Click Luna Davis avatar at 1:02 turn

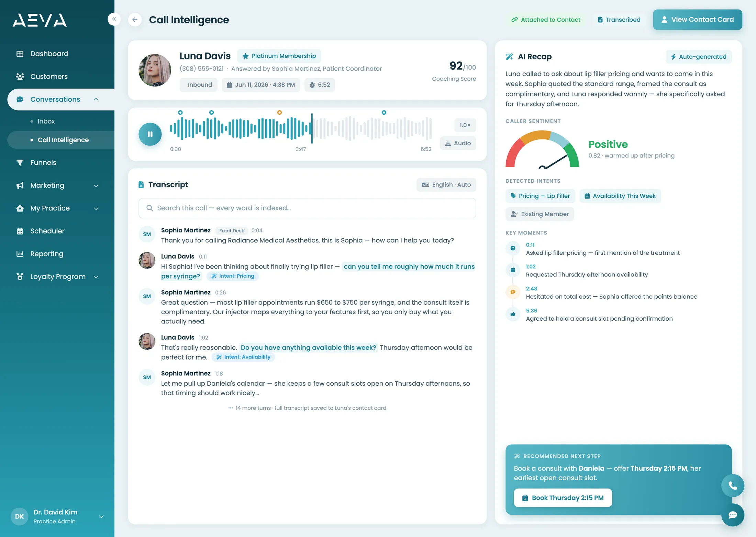pyautogui.click(x=147, y=341)
